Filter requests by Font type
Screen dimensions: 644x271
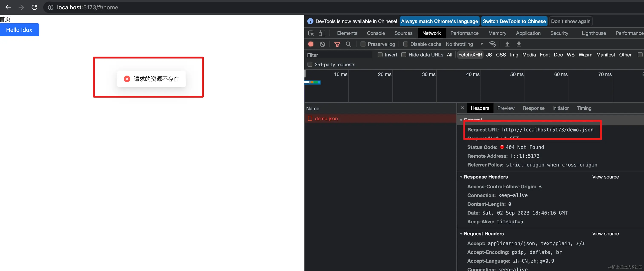click(545, 55)
